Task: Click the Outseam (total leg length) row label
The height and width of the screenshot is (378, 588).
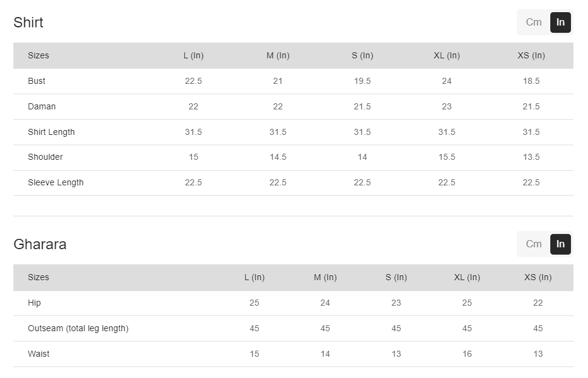Action: pos(78,328)
